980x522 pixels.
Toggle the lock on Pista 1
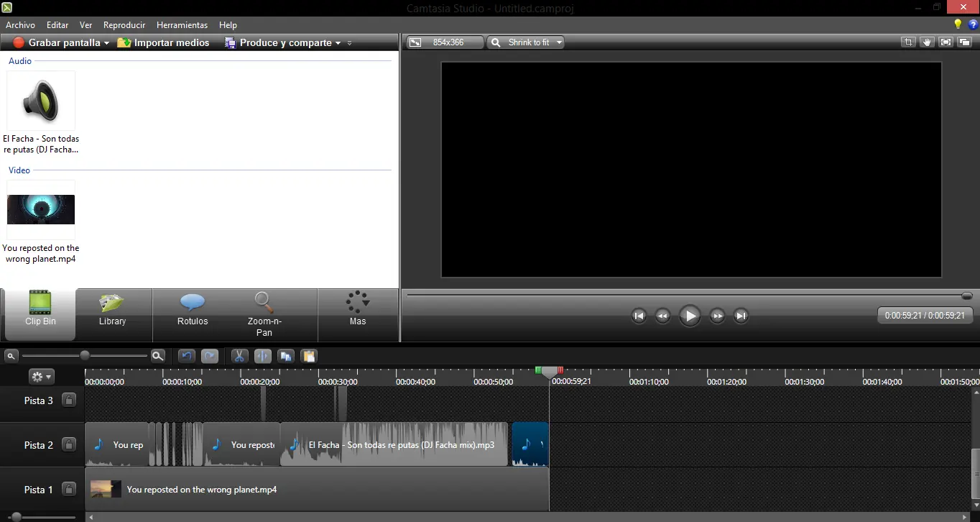68,490
